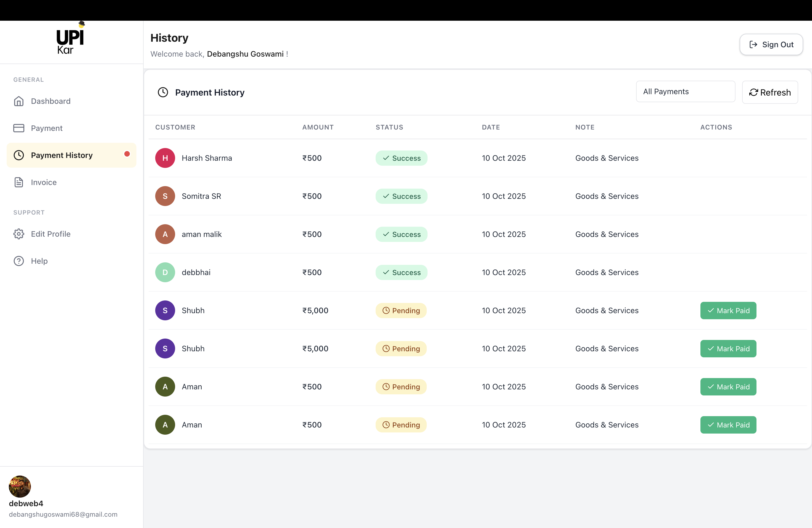Click the Pending badge on first Aman row
812x528 pixels.
pyautogui.click(x=401, y=387)
